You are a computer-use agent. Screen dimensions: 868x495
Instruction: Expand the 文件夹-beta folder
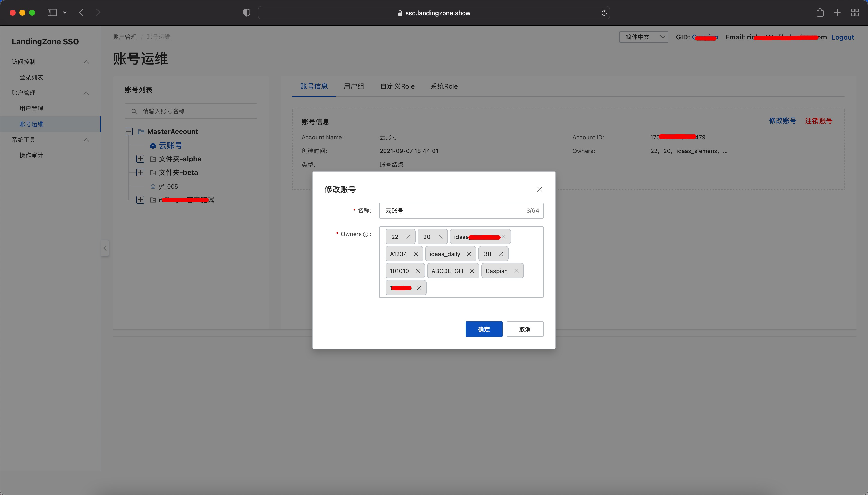pyautogui.click(x=140, y=172)
